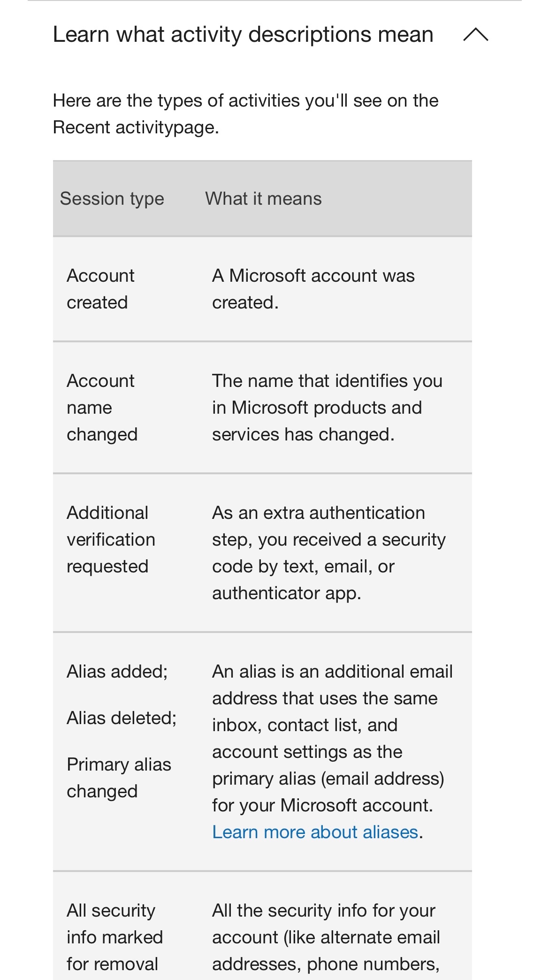The image size is (549, 980).
Task: Click the 'Primary alias changed' entry
Action: [x=119, y=778]
